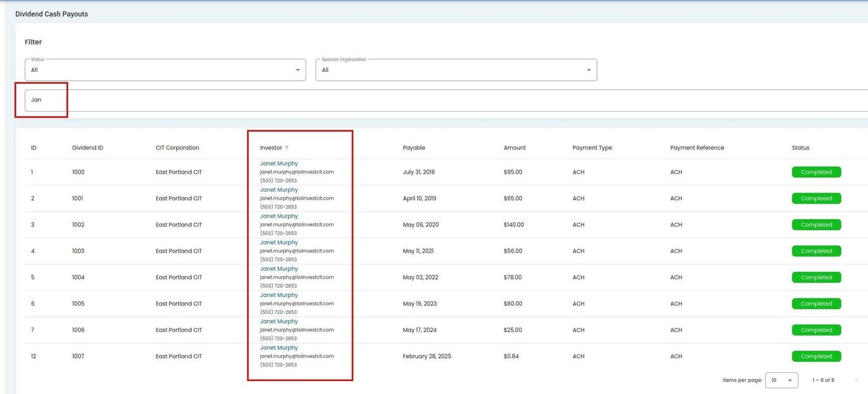Viewport: 868px width, 394px height.
Task: Sort by the Amount column header
Action: pyautogui.click(x=515, y=148)
